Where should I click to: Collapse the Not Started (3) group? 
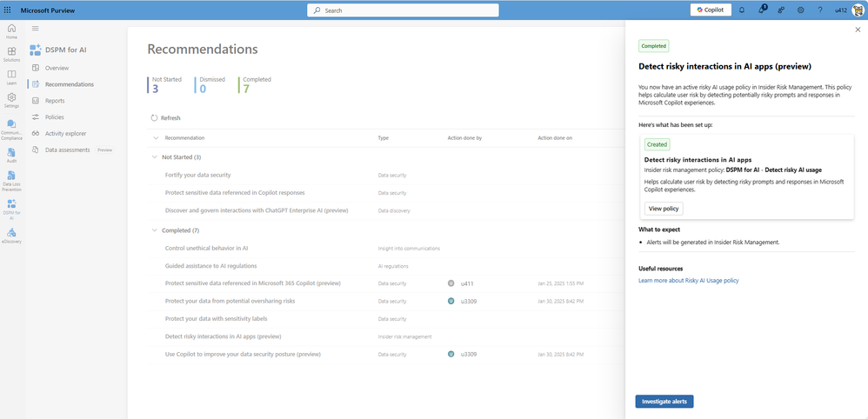point(155,157)
